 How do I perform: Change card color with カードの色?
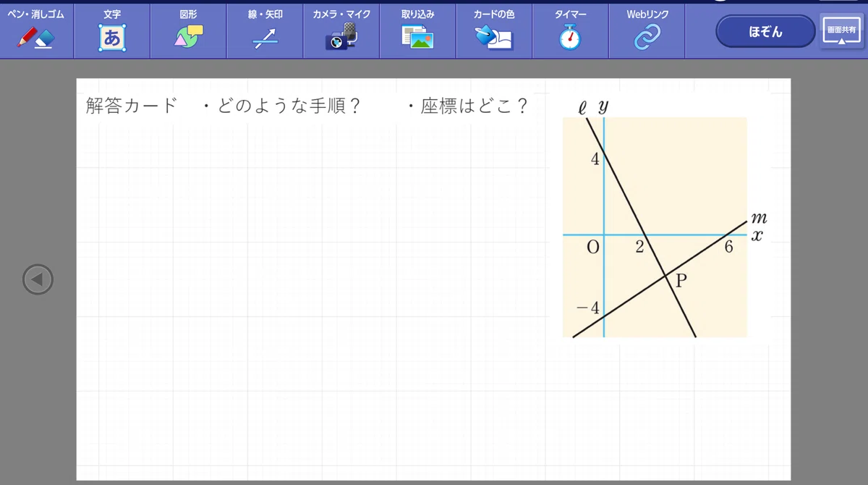pos(494,30)
